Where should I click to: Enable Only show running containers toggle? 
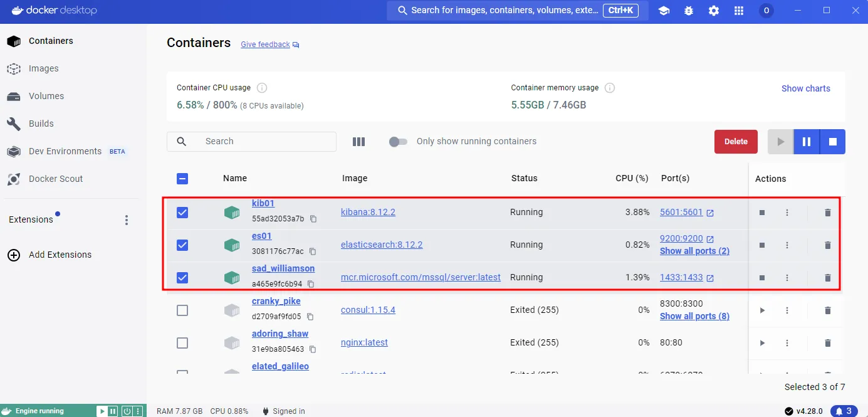click(x=398, y=142)
